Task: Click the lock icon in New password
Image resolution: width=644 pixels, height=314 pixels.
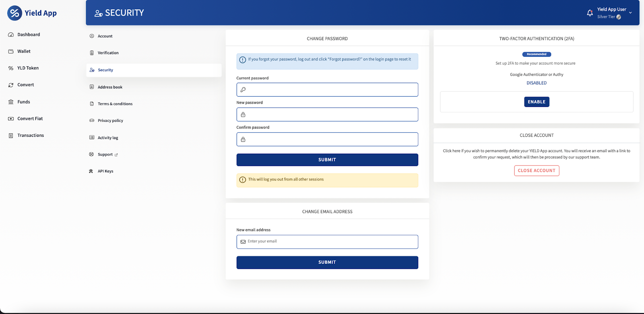Action: coord(243,115)
